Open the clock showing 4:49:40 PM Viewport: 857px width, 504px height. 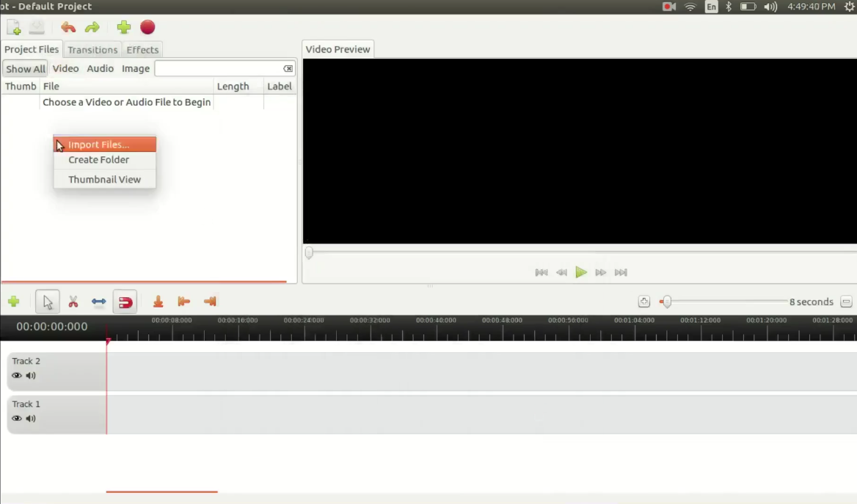811,7
